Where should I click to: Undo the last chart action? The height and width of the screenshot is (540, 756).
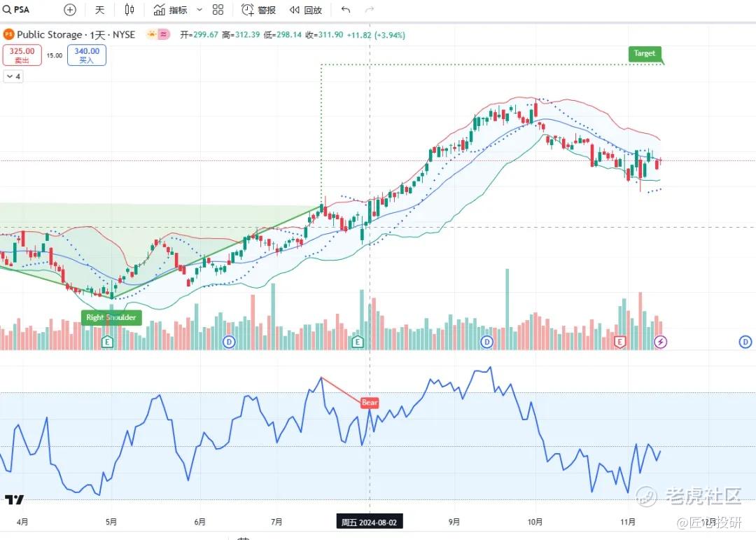coord(345,10)
